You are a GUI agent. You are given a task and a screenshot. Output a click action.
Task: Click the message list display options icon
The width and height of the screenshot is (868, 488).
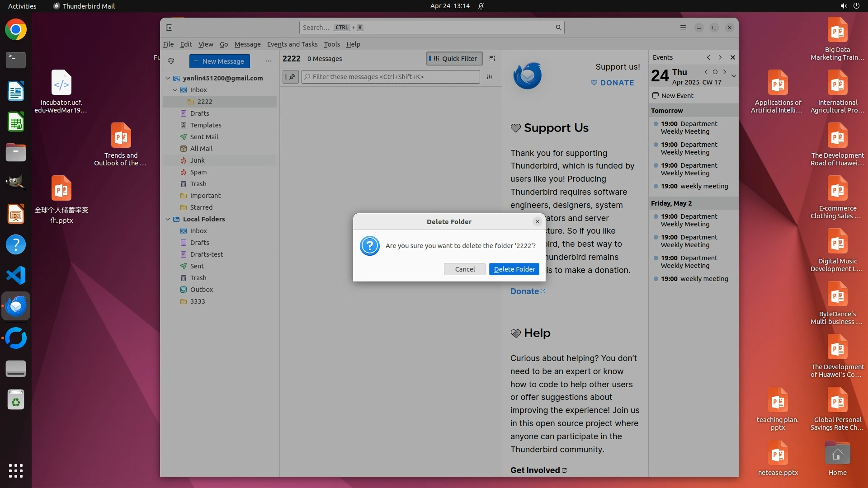(492, 58)
